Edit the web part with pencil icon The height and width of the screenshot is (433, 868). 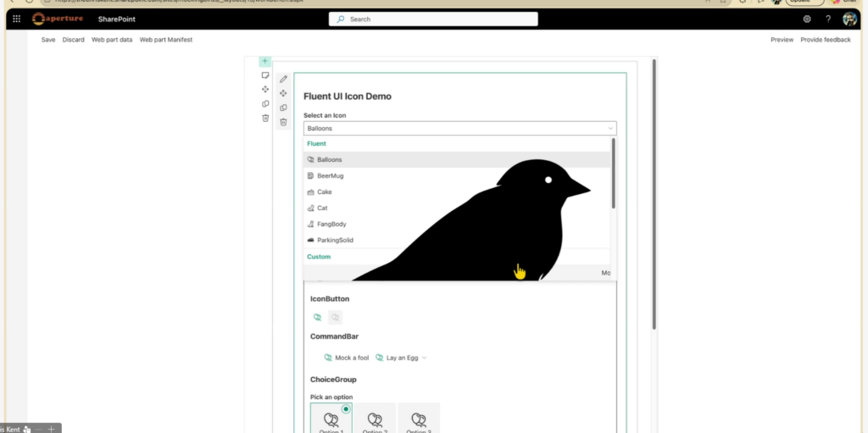tap(283, 79)
